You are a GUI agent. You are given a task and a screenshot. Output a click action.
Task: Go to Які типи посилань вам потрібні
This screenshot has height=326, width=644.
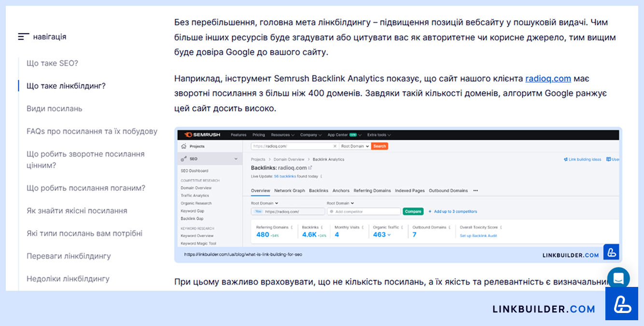tap(84, 233)
